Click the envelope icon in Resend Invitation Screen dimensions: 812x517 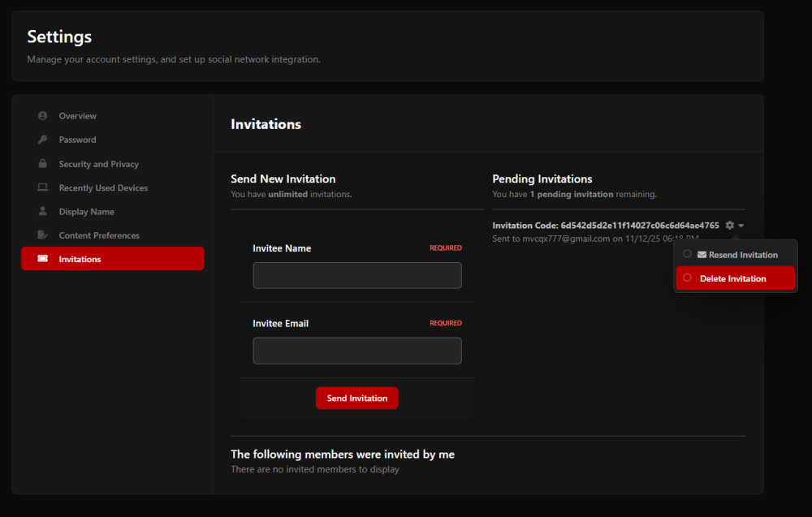(702, 255)
